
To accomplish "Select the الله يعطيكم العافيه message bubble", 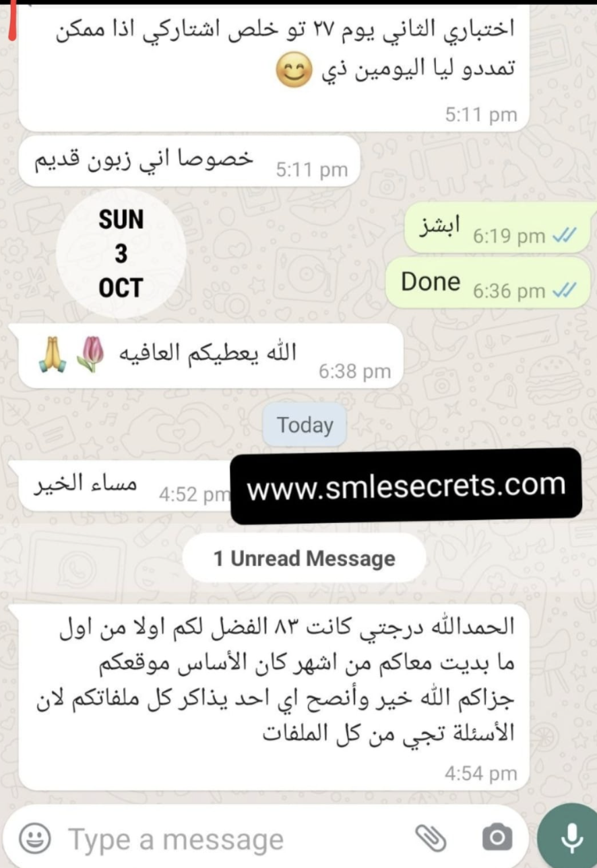I will pos(210,356).
